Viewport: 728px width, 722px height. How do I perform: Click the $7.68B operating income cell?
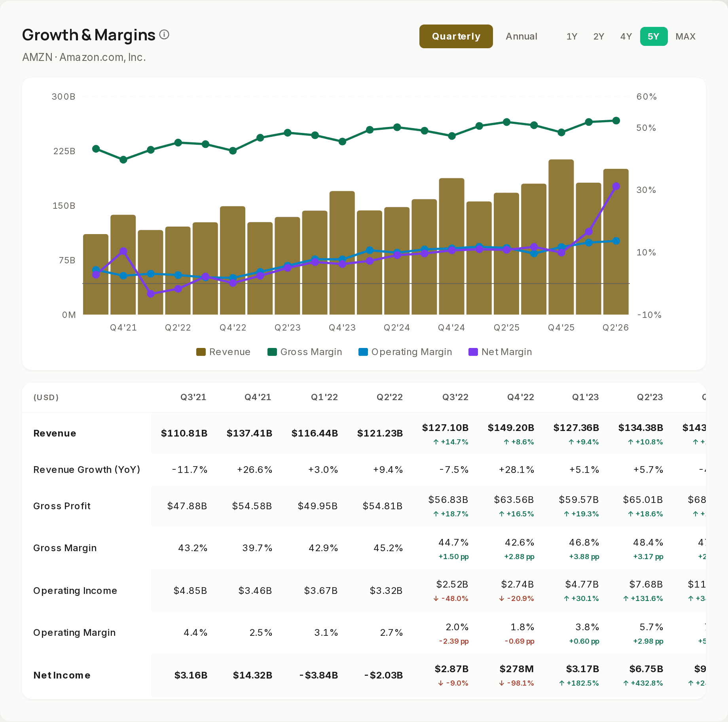tap(646, 584)
